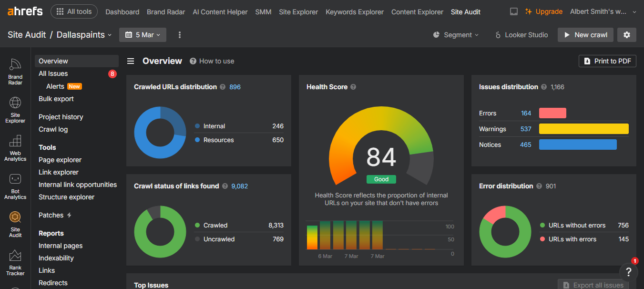Click Export all issues button

[x=593, y=285]
